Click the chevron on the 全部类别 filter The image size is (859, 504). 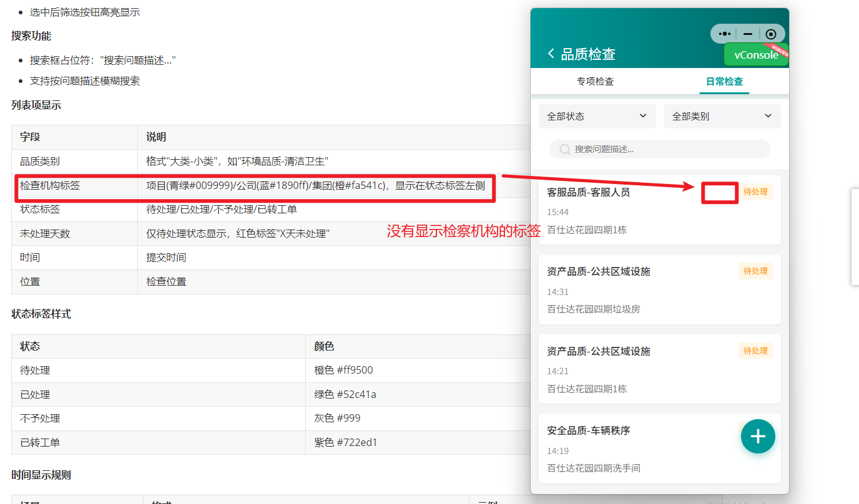point(768,115)
